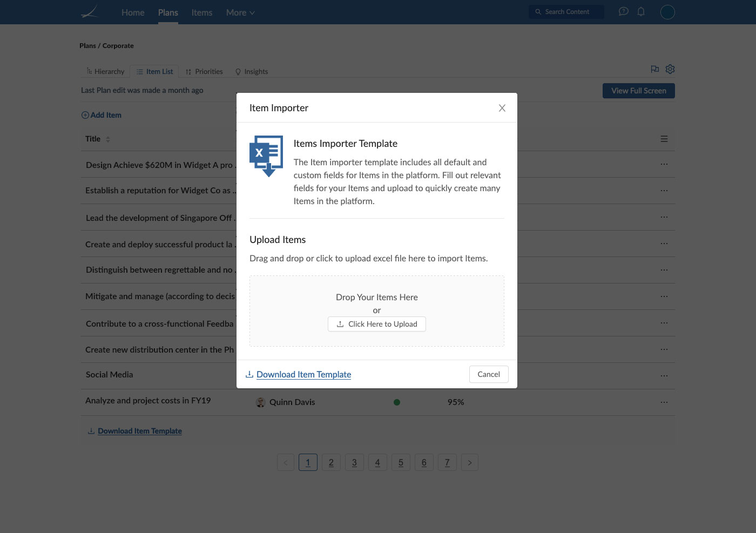
Task: Open options for Social Media row
Action: pos(664,376)
